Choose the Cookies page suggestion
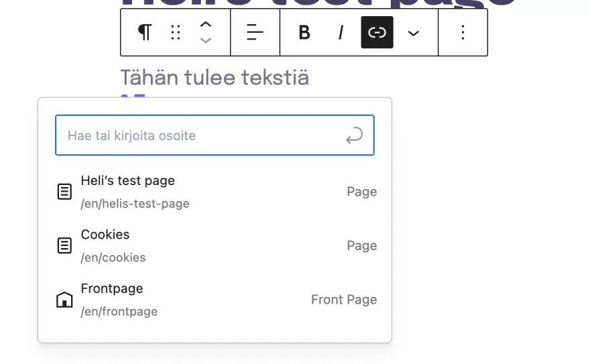The image size is (590, 364). (x=215, y=245)
